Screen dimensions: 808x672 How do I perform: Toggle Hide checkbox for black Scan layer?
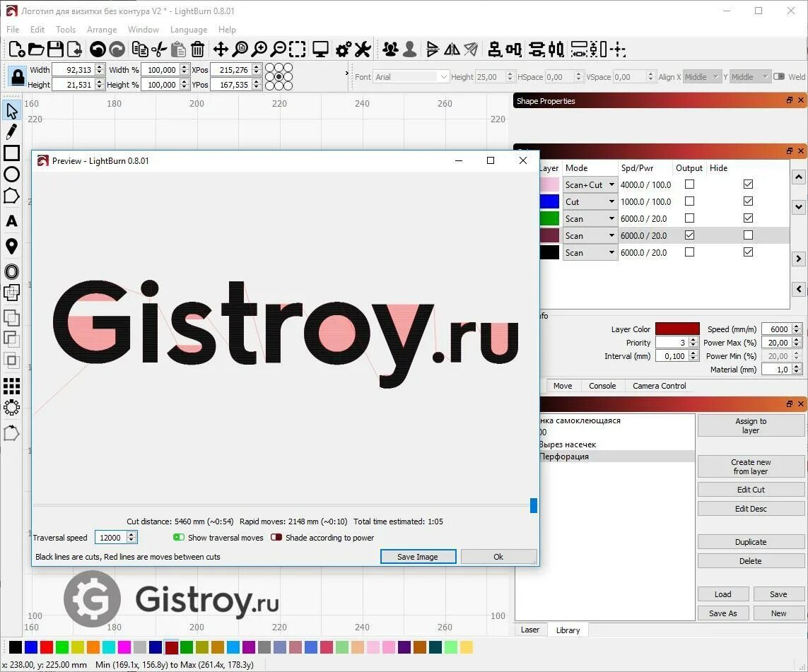tap(748, 252)
